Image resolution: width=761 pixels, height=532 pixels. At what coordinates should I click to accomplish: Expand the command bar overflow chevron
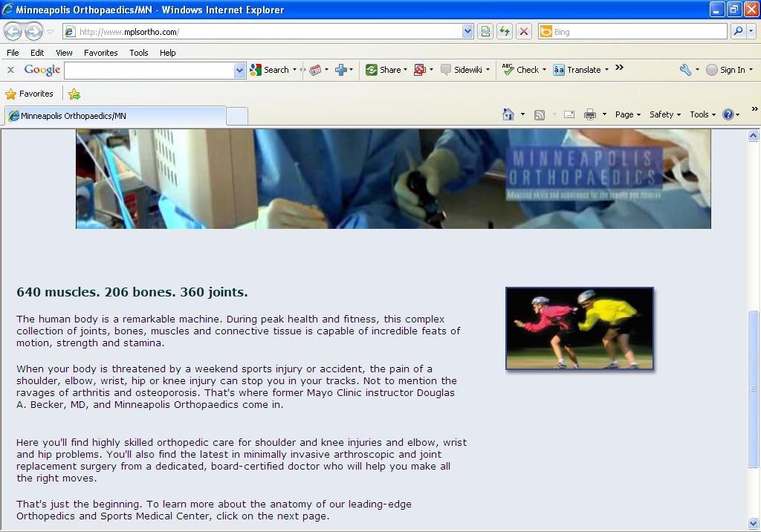click(755, 108)
